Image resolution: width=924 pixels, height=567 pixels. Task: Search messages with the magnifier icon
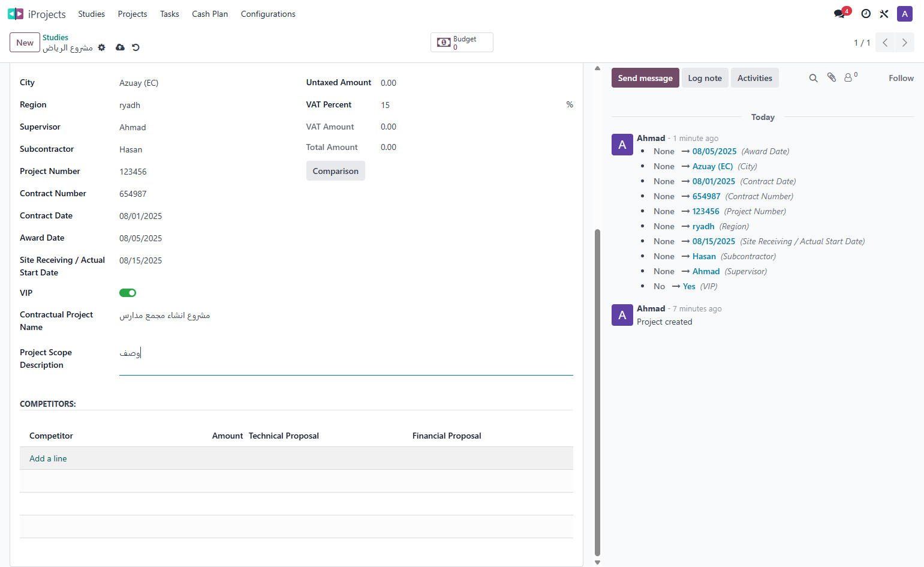click(813, 78)
